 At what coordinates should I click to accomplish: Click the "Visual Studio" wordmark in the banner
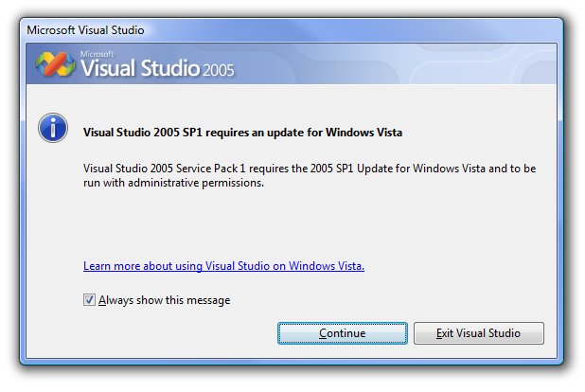pyautogui.click(x=140, y=69)
